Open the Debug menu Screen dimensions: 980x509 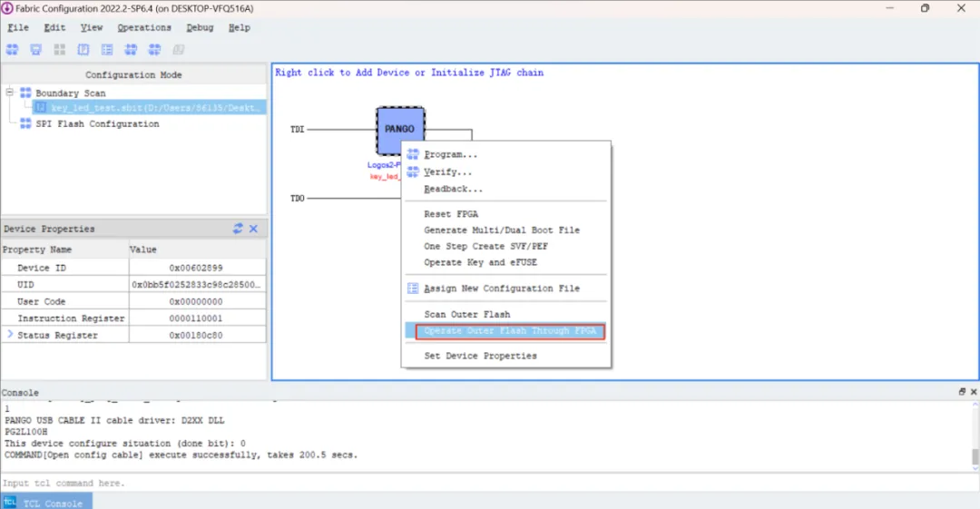tap(200, 27)
